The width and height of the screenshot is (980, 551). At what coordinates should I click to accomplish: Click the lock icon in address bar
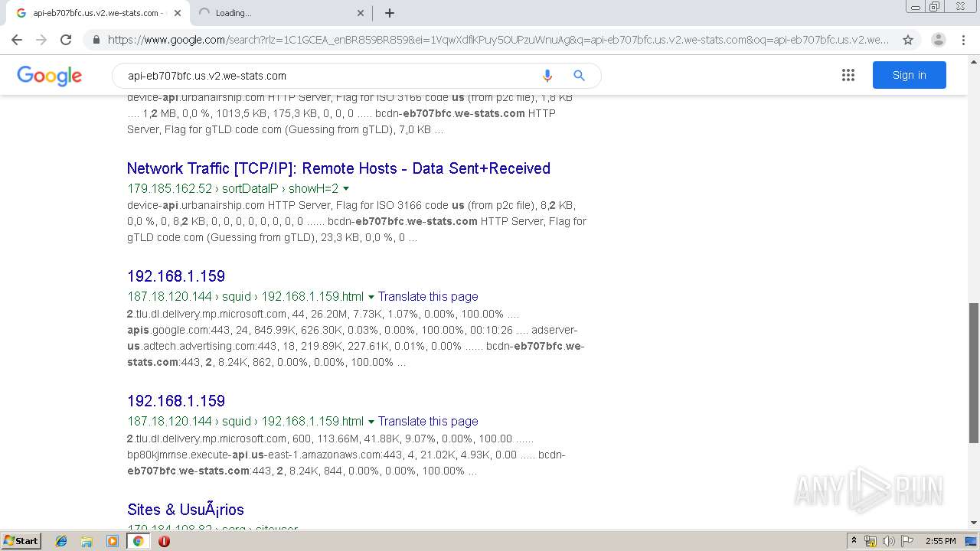pyautogui.click(x=96, y=40)
